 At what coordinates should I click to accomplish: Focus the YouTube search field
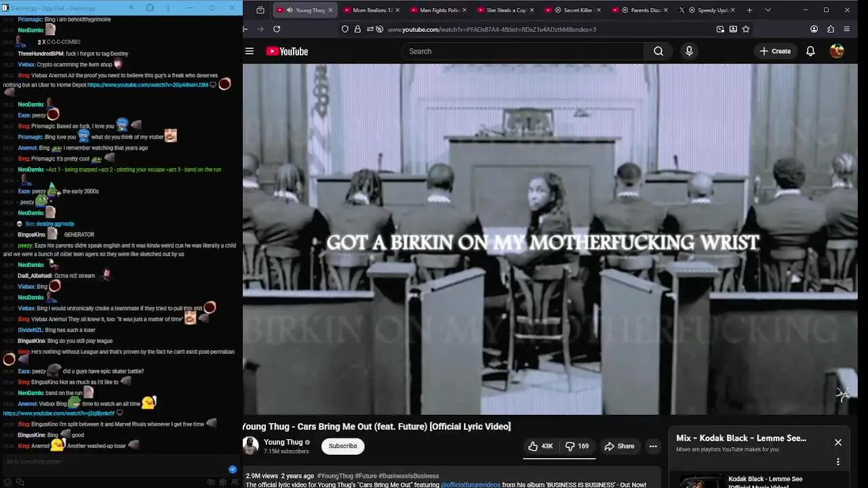click(523, 52)
